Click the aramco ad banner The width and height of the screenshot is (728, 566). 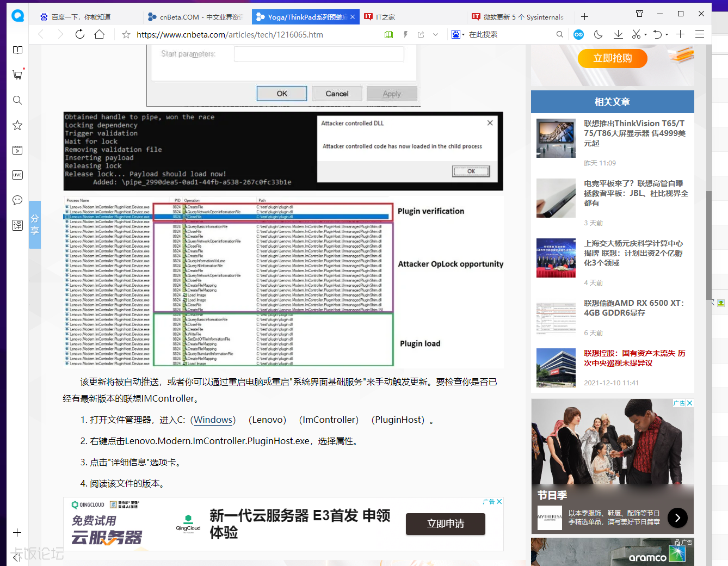613,552
